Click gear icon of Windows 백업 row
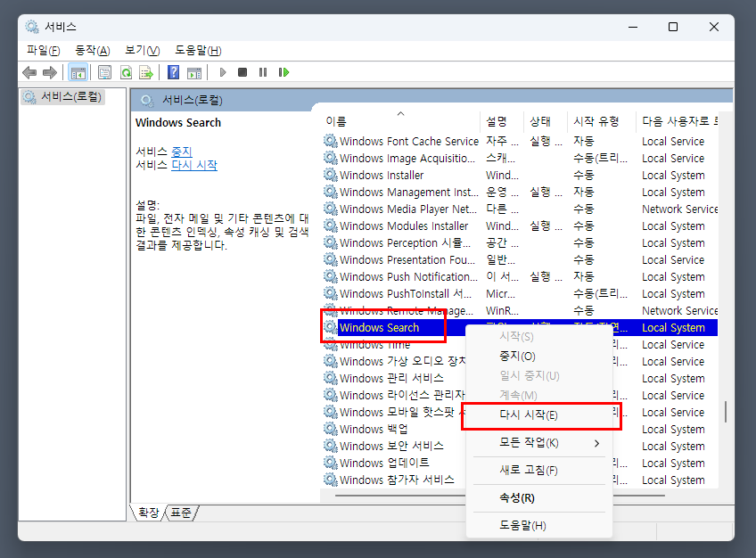 330,429
